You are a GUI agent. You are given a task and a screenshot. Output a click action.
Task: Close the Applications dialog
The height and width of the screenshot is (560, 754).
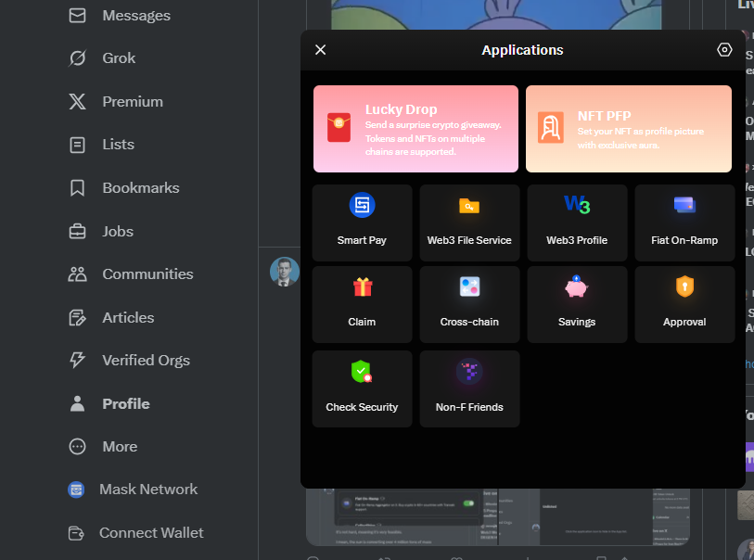[x=320, y=49]
